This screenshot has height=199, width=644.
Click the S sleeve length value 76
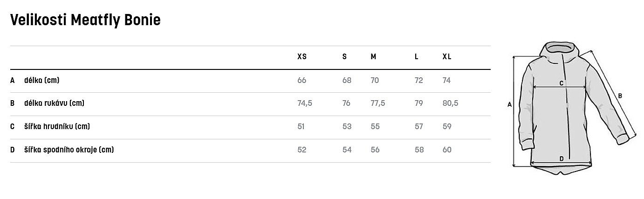click(x=346, y=103)
